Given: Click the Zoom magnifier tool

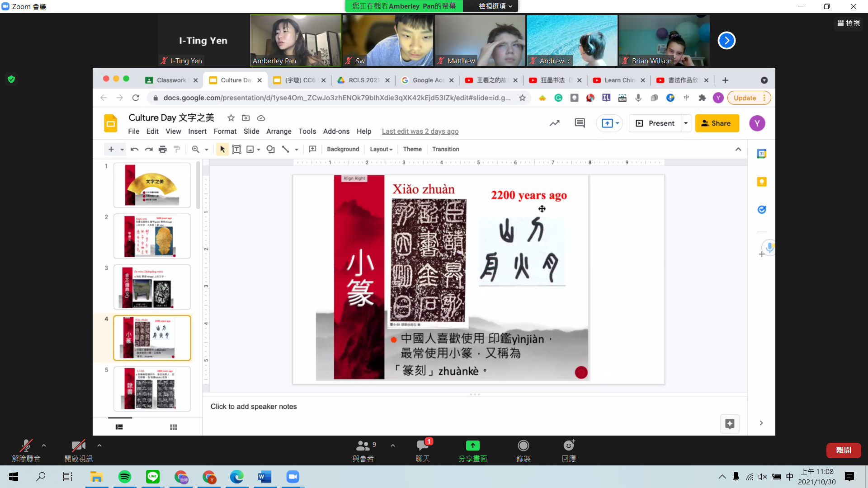Looking at the screenshot, I should pyautogui.click(x=196, y=149).
